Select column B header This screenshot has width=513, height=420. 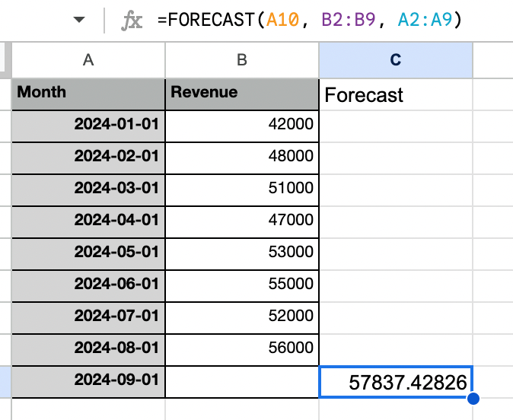click(242, 60)
